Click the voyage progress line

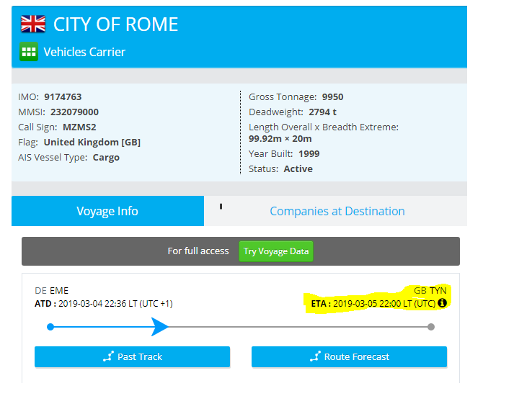tap(241, 327)
